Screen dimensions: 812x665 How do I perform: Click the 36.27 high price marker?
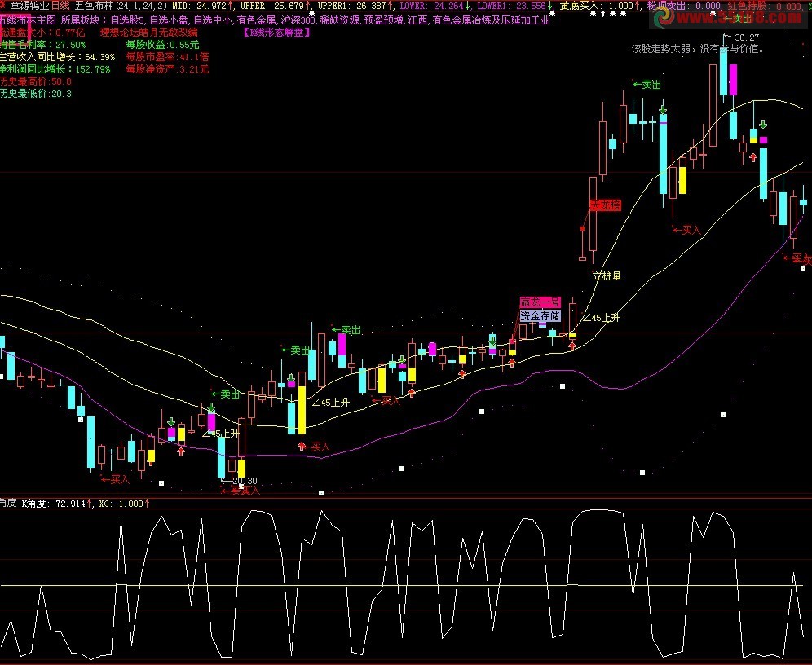[x=746, y=37]
